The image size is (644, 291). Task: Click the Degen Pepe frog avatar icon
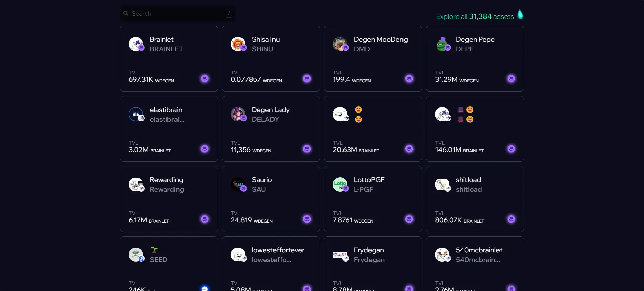click(443, 44)
